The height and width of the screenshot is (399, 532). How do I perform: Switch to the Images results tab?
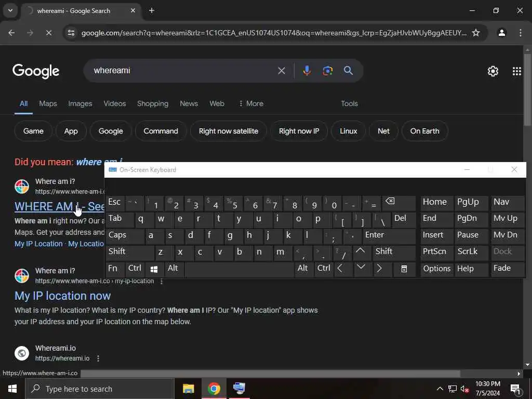(x=80, y=103)
